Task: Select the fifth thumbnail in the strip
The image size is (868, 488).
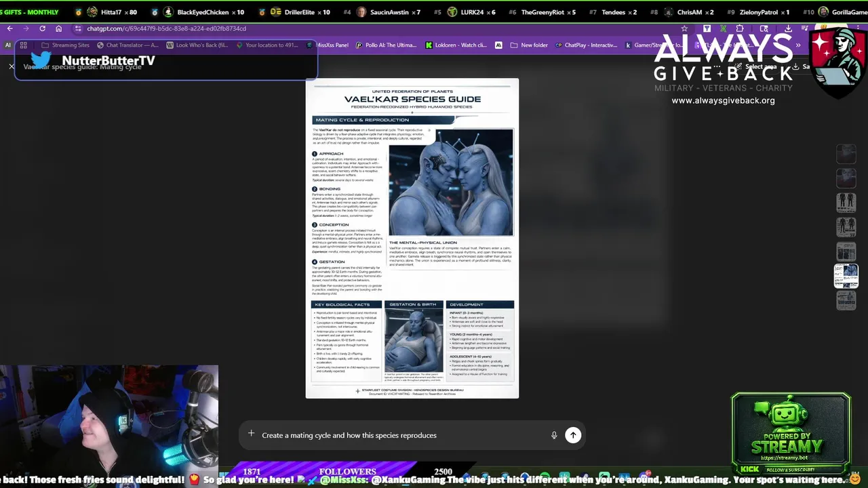Action: 846,251
